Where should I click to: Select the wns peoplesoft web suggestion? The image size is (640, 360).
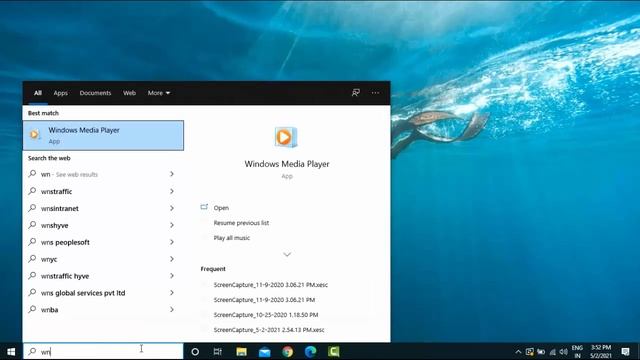coord(96,242)
